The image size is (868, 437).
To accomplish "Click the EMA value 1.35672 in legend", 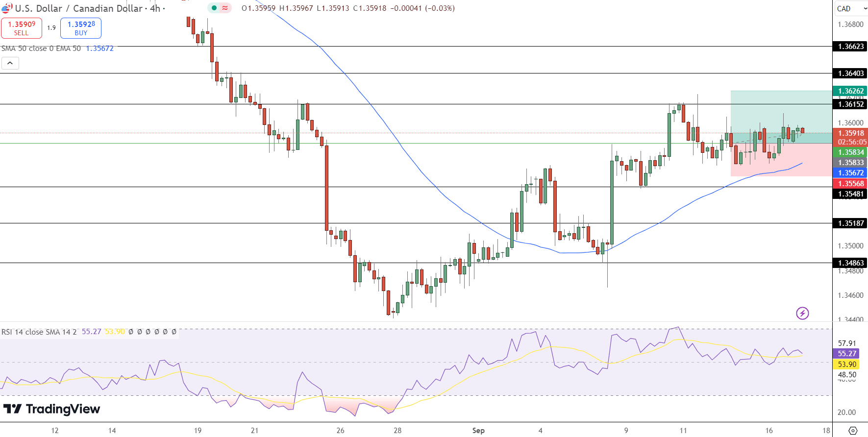I will tap(99, 49).
